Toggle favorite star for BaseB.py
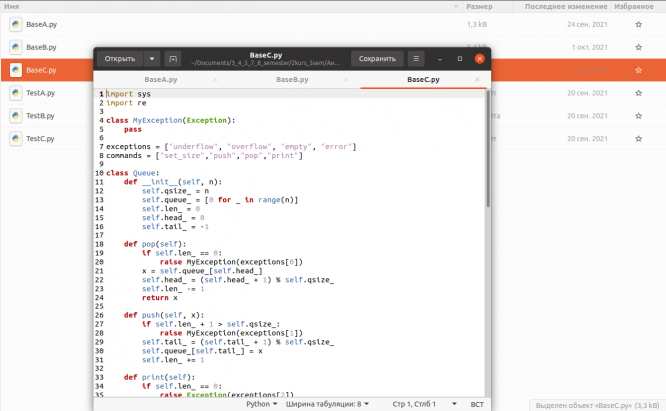Screen dimensions: 666x411 [x=638, y=47]
